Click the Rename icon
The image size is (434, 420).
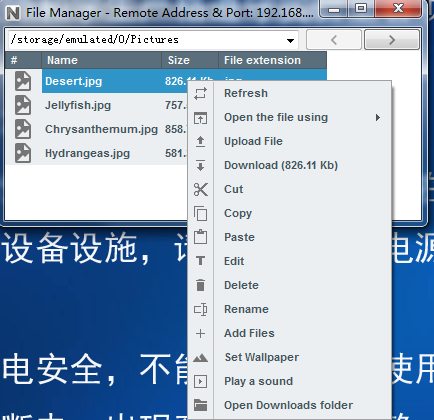200,309
